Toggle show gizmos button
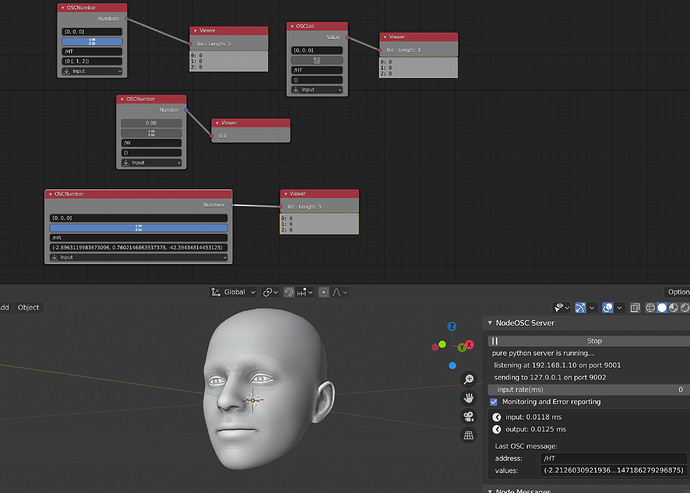 coord(580,308)
